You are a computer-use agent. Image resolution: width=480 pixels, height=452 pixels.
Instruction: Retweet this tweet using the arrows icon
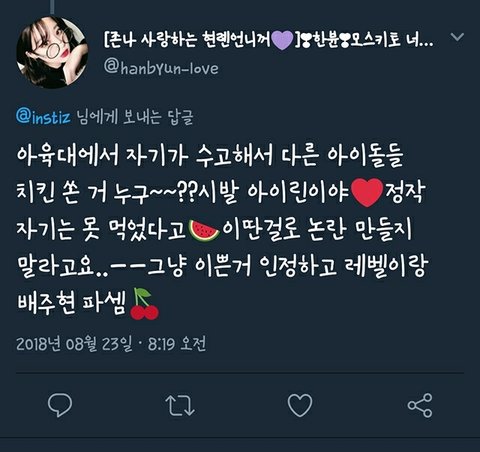pyautogui.click(x=180, y=405)
